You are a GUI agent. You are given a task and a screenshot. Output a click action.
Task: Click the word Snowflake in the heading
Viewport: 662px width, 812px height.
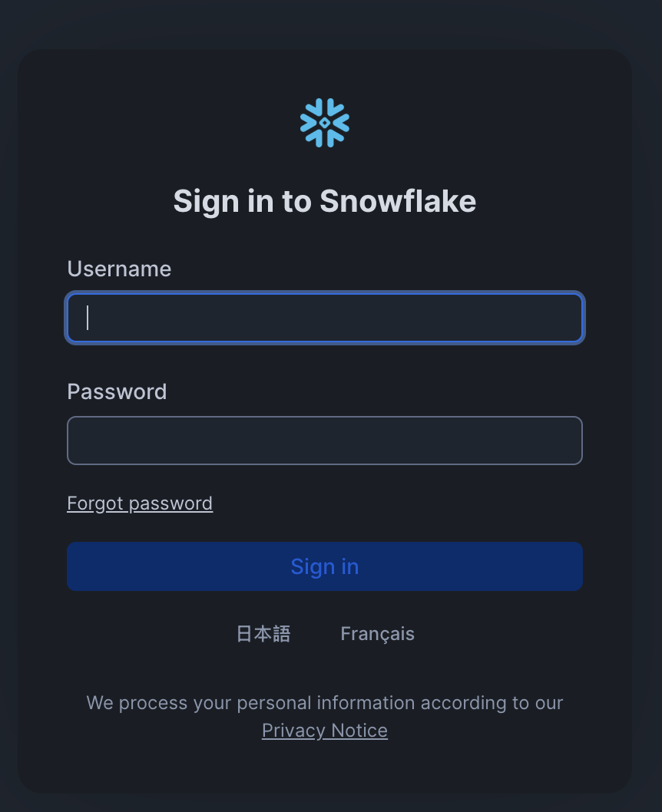398,201
